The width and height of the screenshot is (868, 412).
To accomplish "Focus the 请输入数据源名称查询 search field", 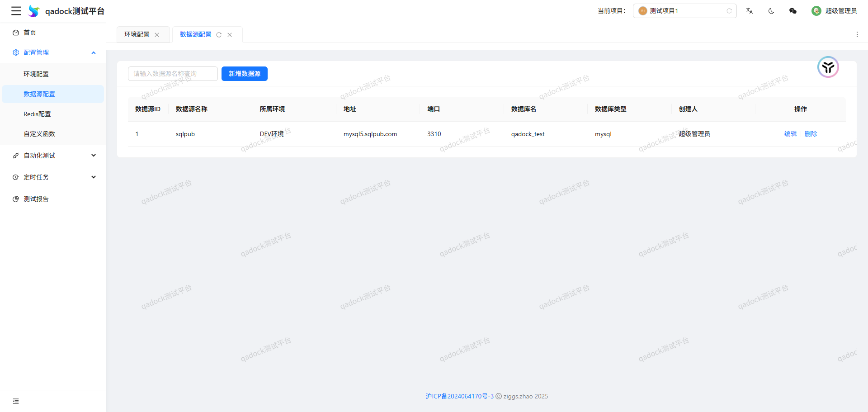I will [x=173, y=74].
